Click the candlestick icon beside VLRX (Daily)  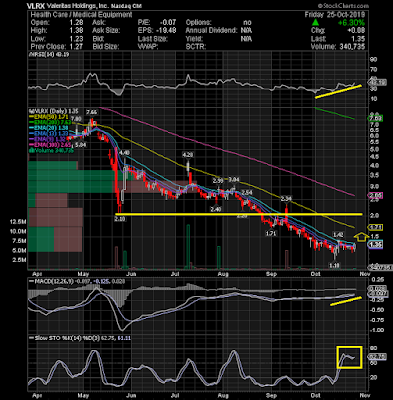click(31, 111)
